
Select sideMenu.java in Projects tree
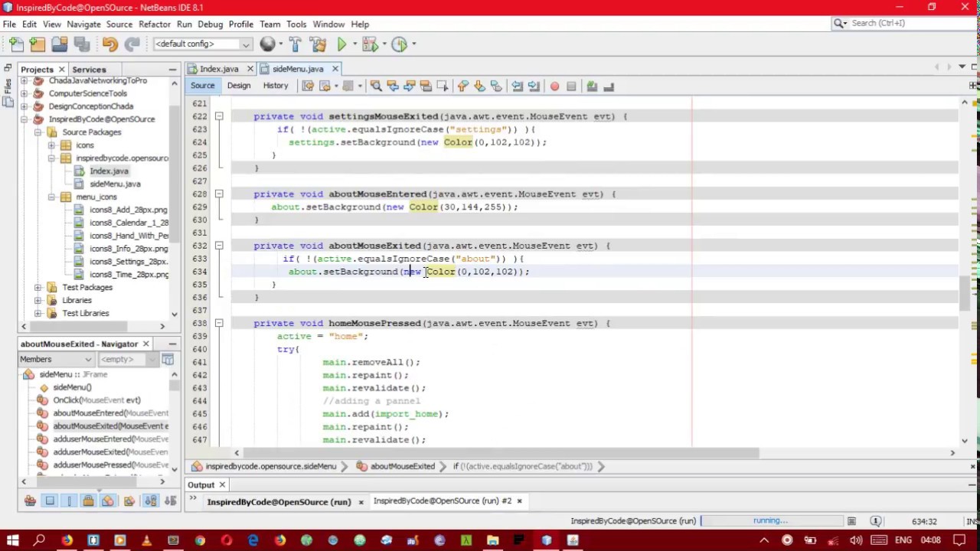[x=115, y=184]
